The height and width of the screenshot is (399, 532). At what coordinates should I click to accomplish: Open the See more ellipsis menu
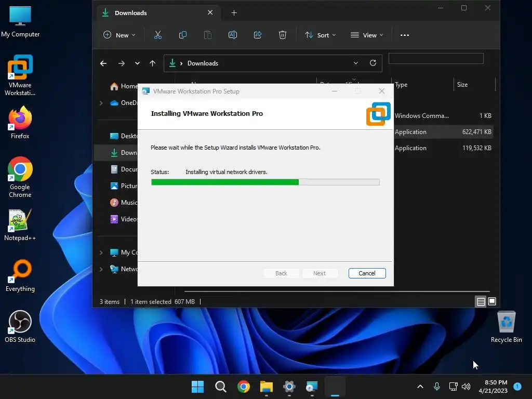pyautogui.click(x=404, y=35)
